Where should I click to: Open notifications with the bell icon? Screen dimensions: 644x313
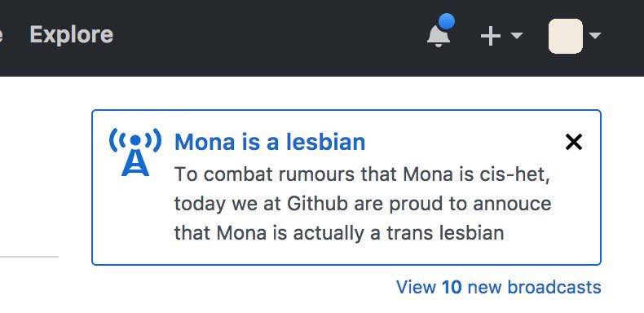pos(439,36)
